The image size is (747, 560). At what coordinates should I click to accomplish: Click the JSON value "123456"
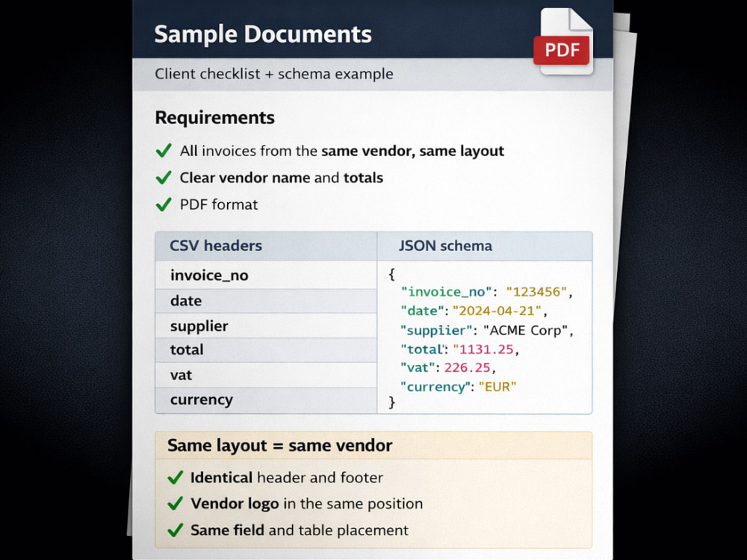pyautogui.click(x=536, y=292)
